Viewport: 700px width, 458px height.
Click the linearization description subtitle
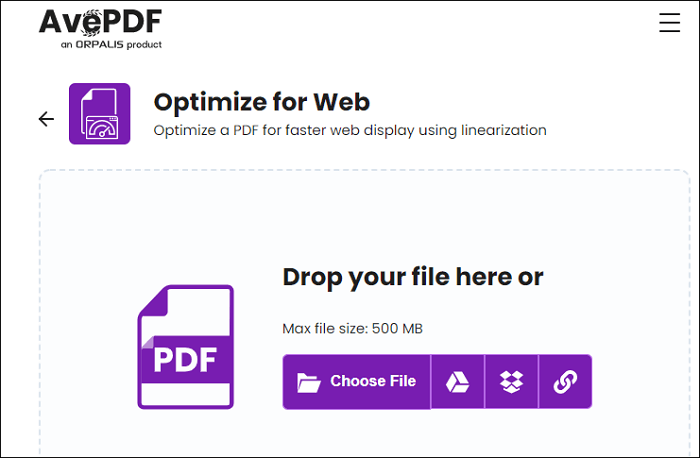(350, 130)
